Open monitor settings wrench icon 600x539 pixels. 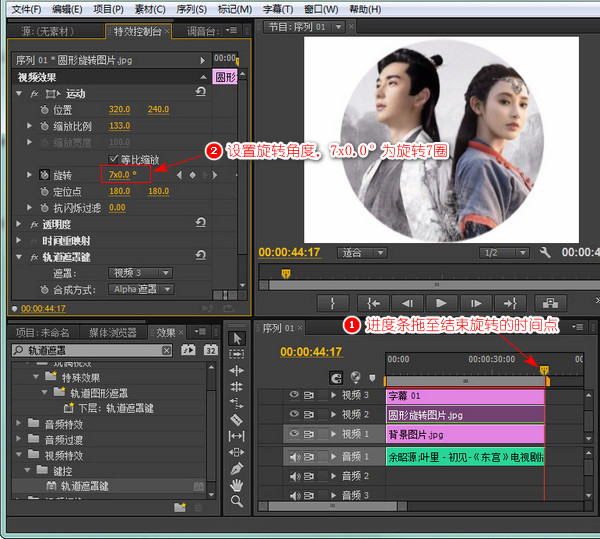click(545, 252)
